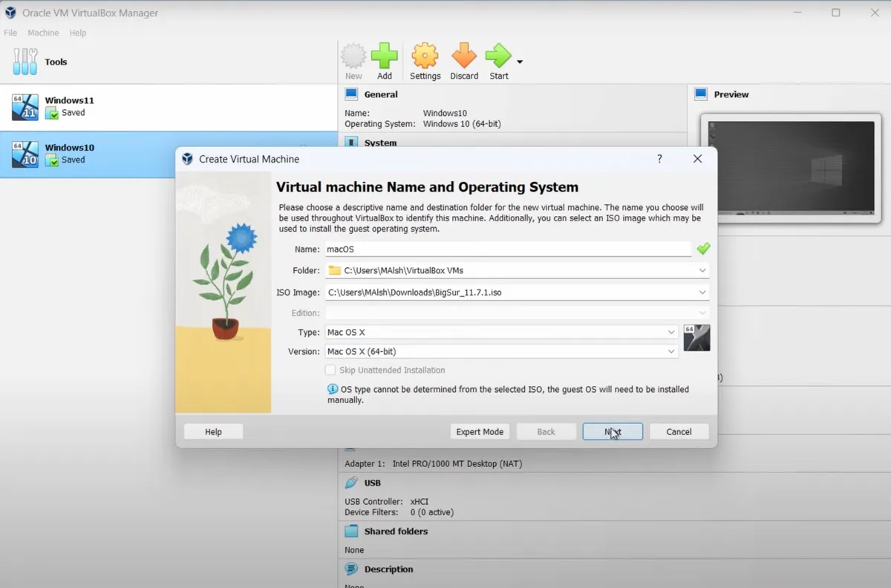The width and height of the screenshot is (891, 588).
Task: Select the Windows10 virtual machine icon
Action: coord(25,154)
